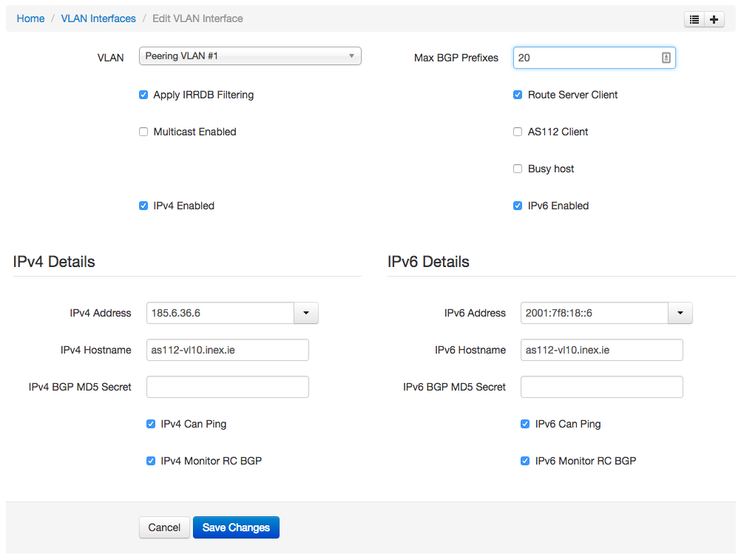741x560 pixels.
Task: Go to Home breadcrumb link
Action: [31, 18]
